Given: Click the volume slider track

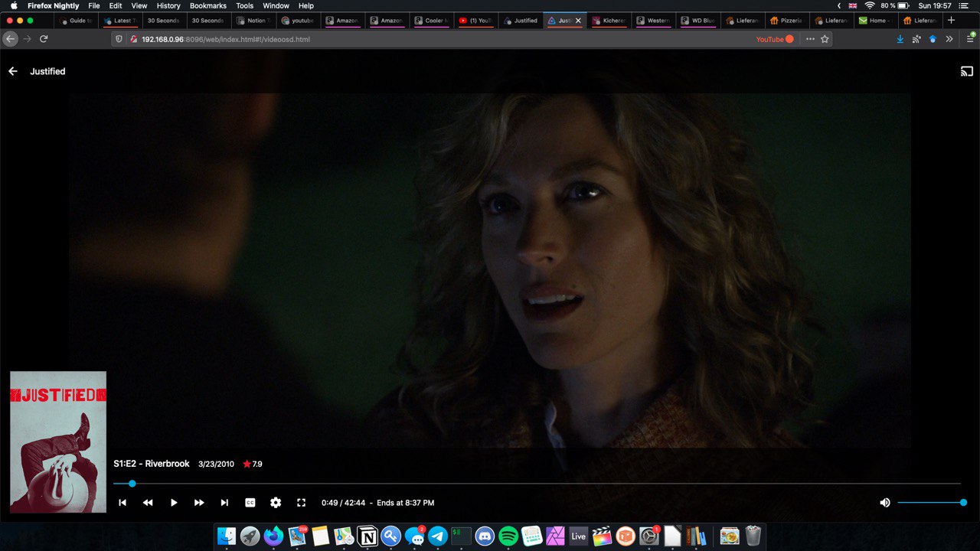Looking at the screenshot, I should [x=930, y=503].
